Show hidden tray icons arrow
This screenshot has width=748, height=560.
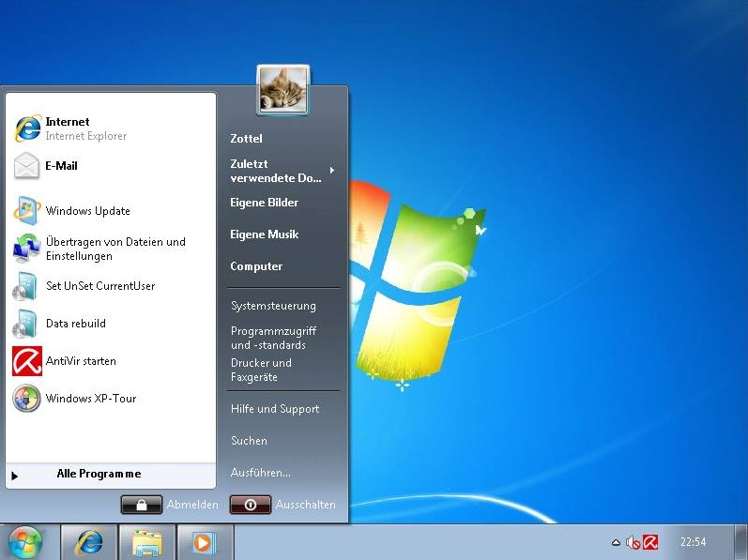[616, 542]
